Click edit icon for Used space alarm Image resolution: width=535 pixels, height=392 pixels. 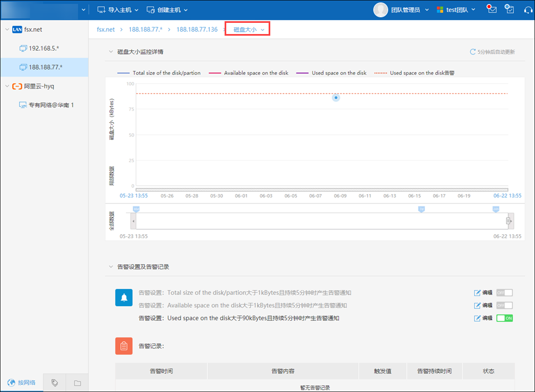(x=477, y=318)
